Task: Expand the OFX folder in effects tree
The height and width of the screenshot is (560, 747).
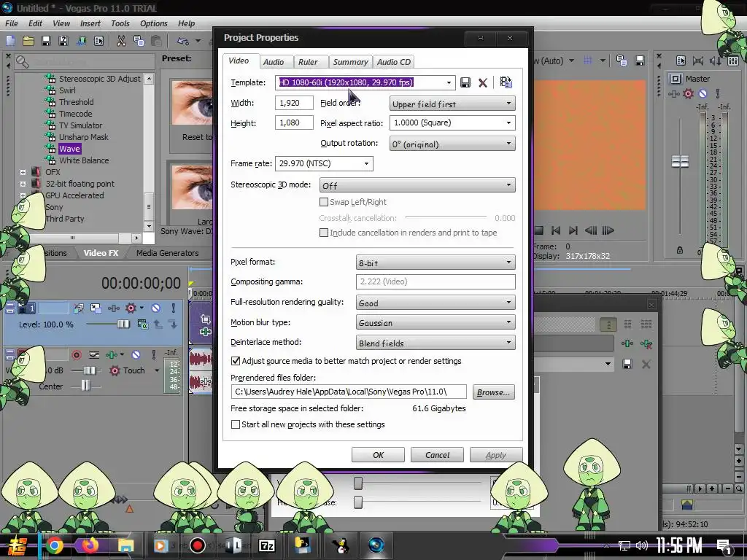Action: point(23,172)
